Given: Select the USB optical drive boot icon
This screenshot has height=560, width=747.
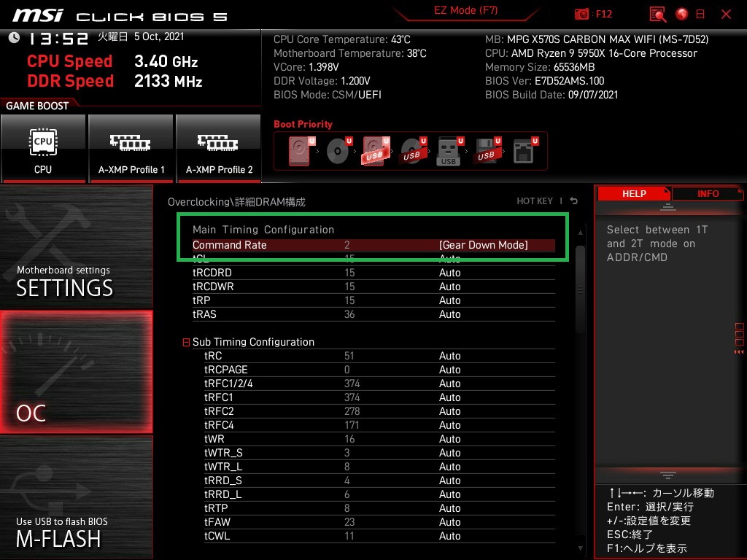Looking at the screenshot, I should click(x=413, y=151).
